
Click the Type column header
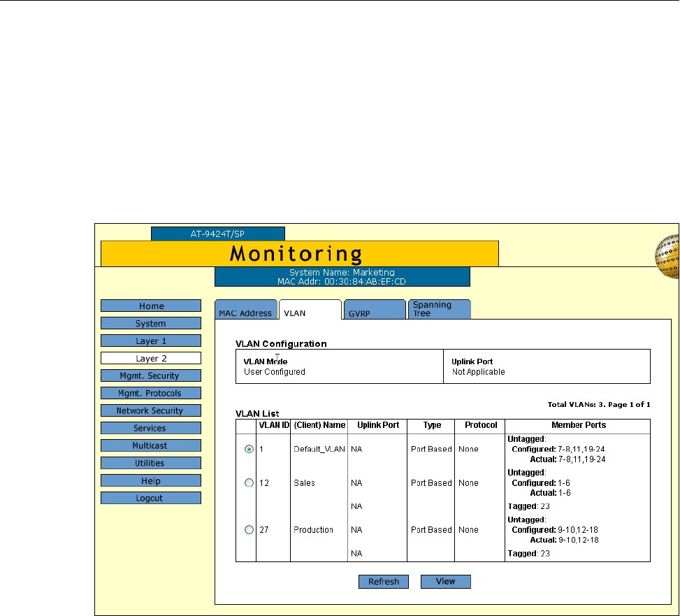(x=432, y=425)
